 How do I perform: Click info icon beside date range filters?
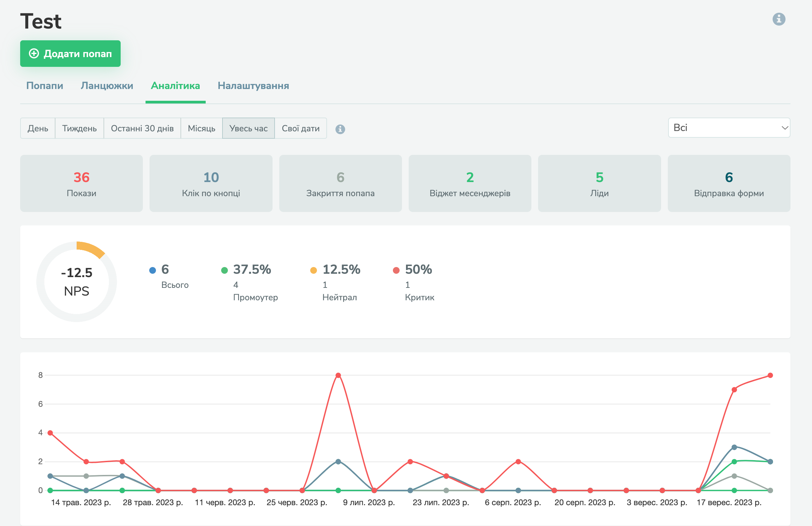(x=340, y=129)
